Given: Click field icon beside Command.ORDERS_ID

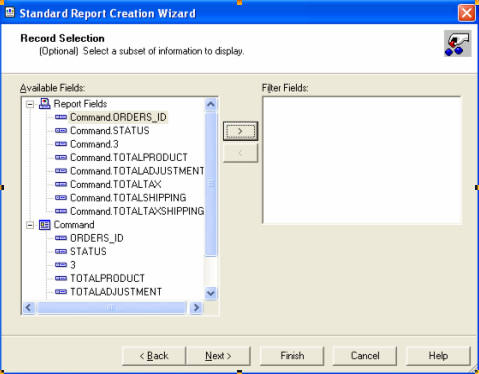Looking at the screenshot, I should point(61,117).
